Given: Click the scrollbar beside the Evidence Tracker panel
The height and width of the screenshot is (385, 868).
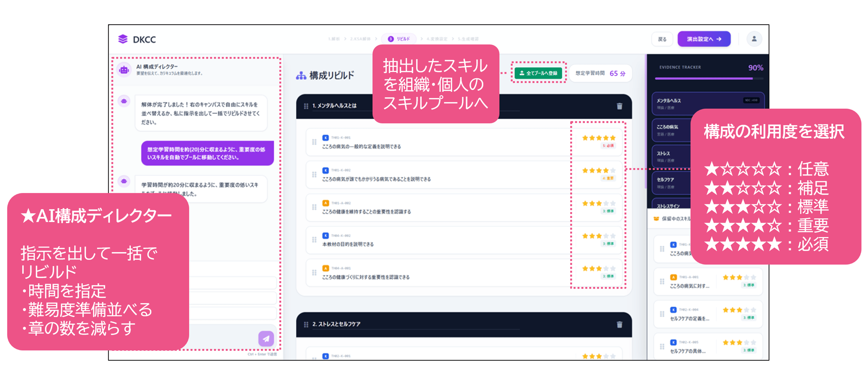Looking at the screenshot, I should 645,121.
